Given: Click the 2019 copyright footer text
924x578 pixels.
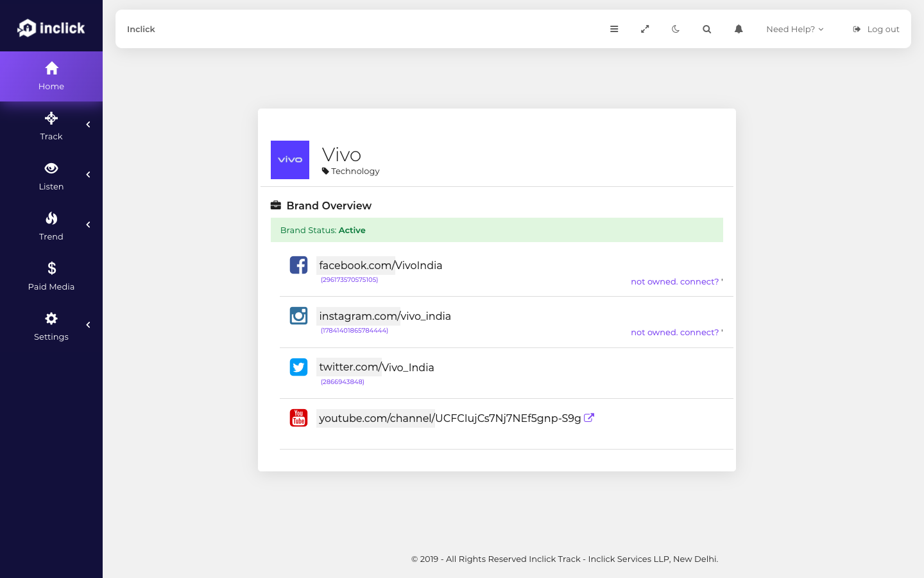Looking at the screenshot, I should [565, 559].
